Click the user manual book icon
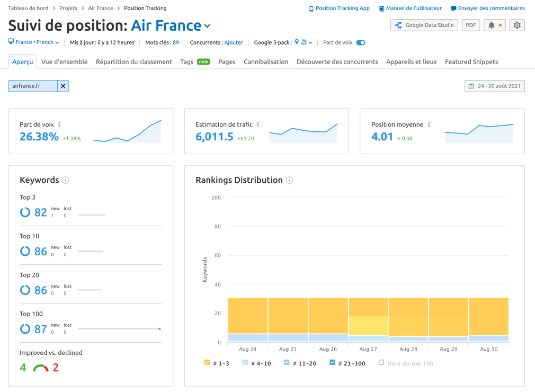The image size is (535, 392). coord(381,8)
